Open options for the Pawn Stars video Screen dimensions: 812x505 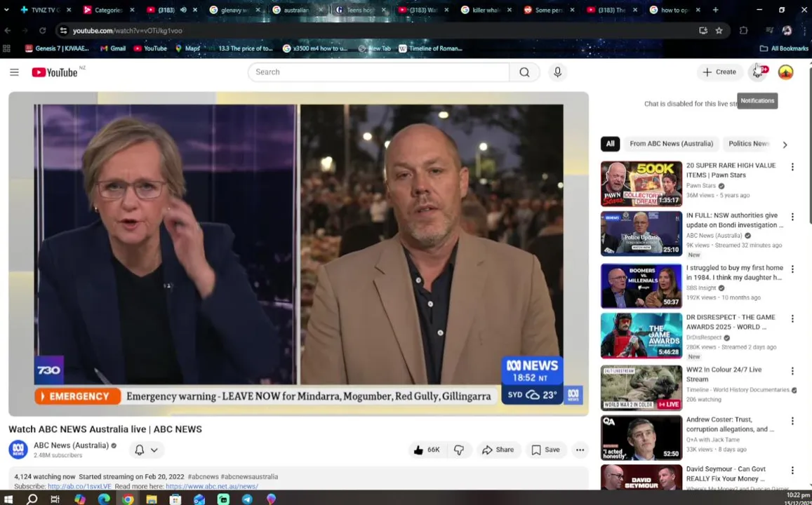point(792,167)
